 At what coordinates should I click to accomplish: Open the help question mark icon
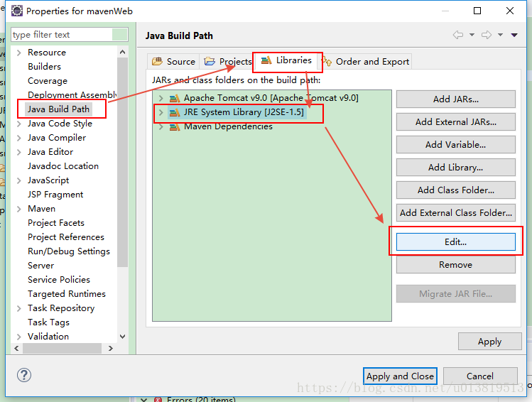[24, 375]
